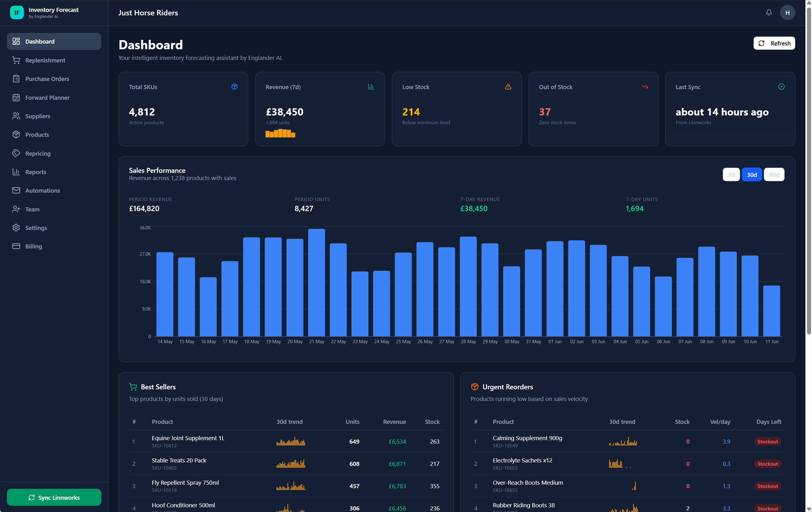
Task: Click Stockout badge for Calming Supplement 900g
Action: pyautogui.click(x=767, y=441)
